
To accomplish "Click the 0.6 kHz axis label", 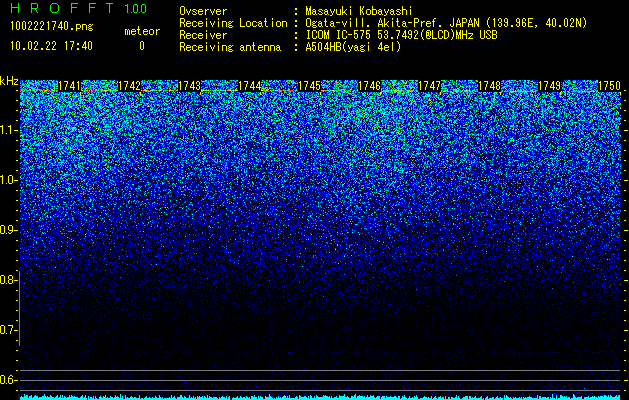I will 8,380.
